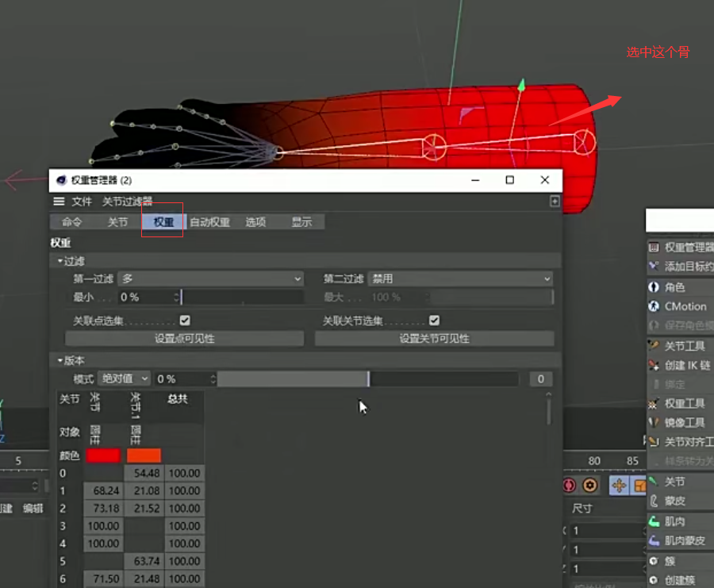This screenshot has width=714, height=588.
Task: Click the red record keyframe icon
Action: 569,486
